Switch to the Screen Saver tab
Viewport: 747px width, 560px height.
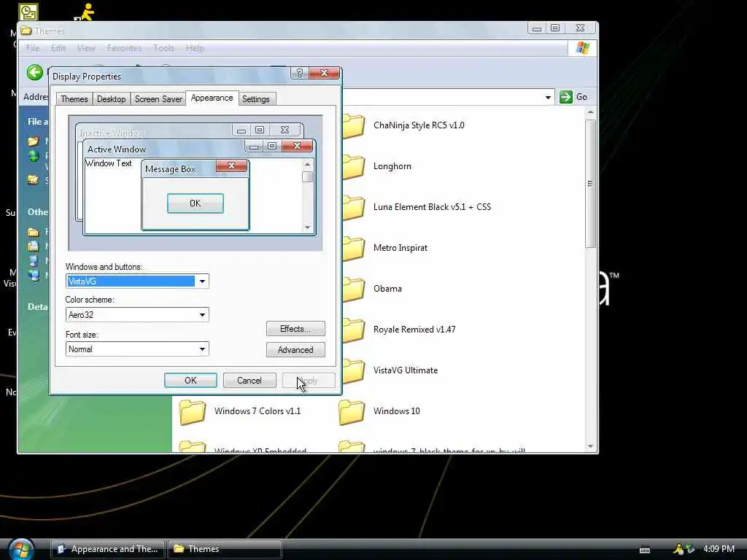click(158, 99)
